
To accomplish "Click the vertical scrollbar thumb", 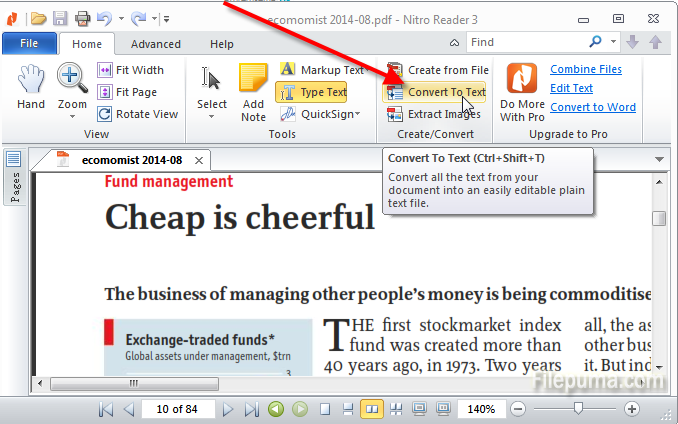I will click(659, 218).
